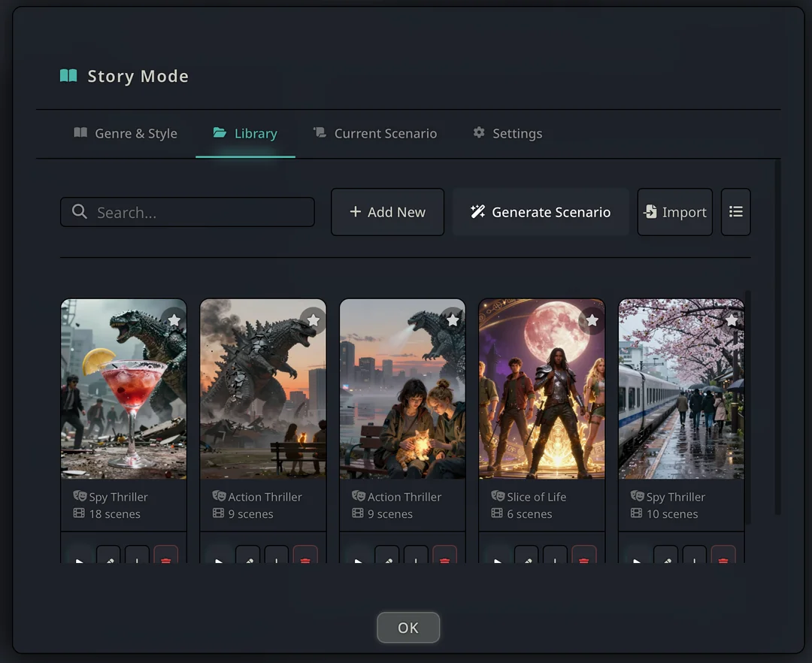Click the film icon next to 18 scenes
The width and height of the screenshot is (812, 663).
(x=79, y=513)
